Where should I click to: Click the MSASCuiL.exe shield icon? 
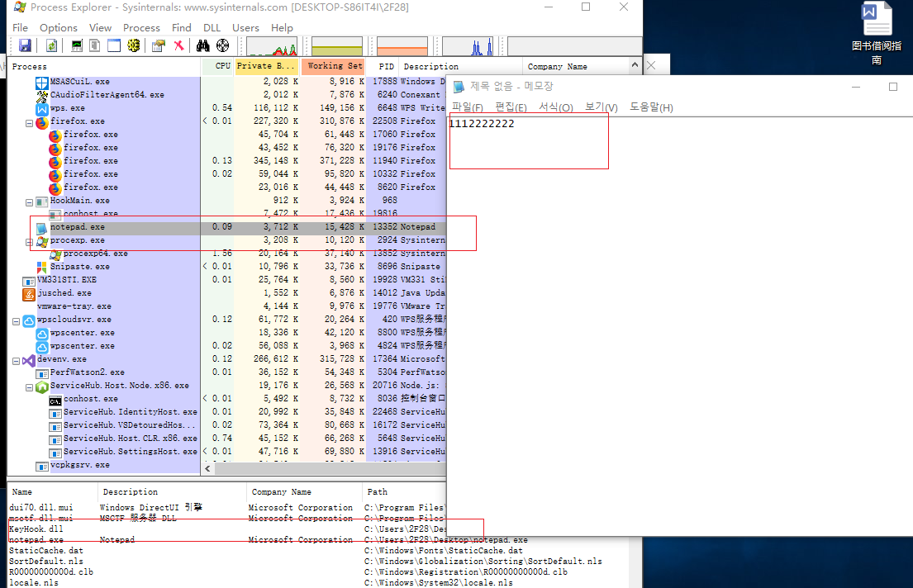tap(42, 82)
